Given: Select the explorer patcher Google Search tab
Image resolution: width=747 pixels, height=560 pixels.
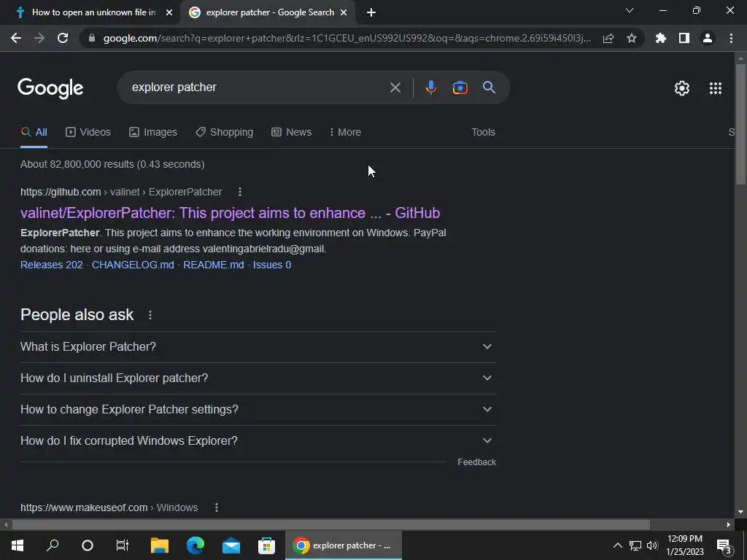Looking at the screenshot, I should coord(267,12).
